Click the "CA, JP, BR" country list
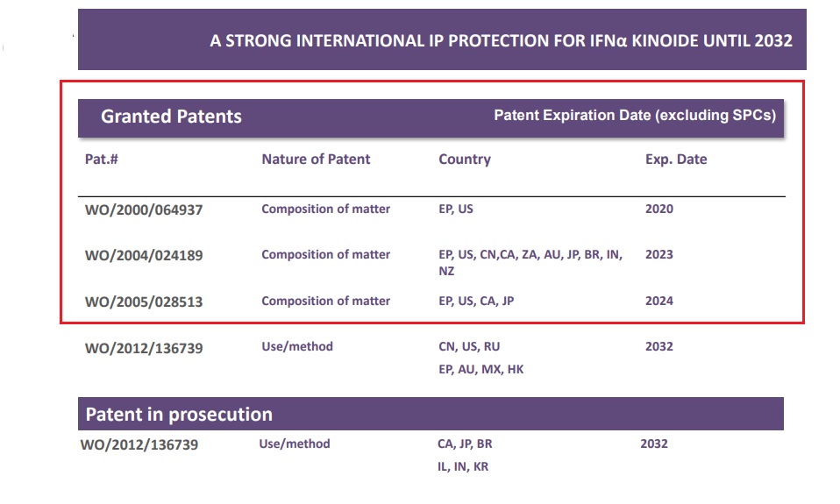Viewport: 840px width, 504px height. tap(465, 444)
